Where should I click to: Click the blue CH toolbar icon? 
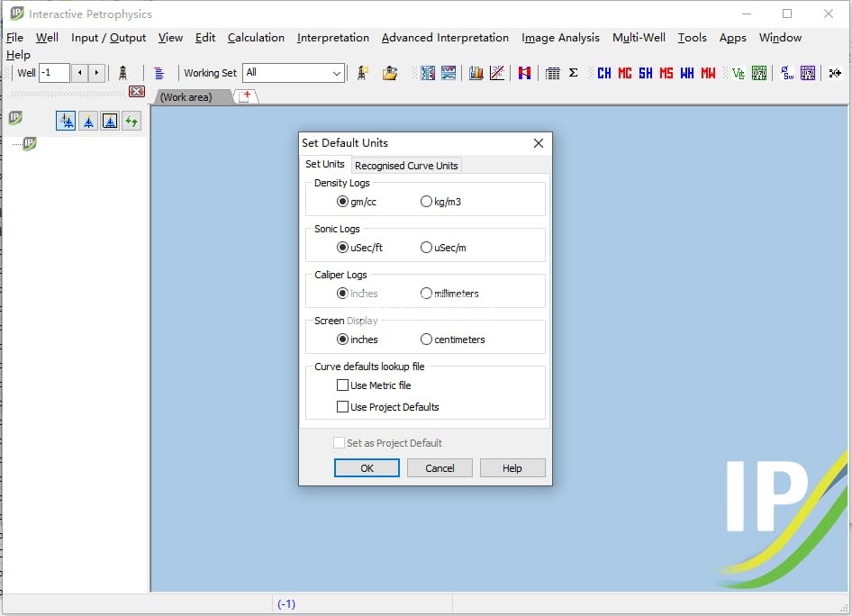point(603,73)
